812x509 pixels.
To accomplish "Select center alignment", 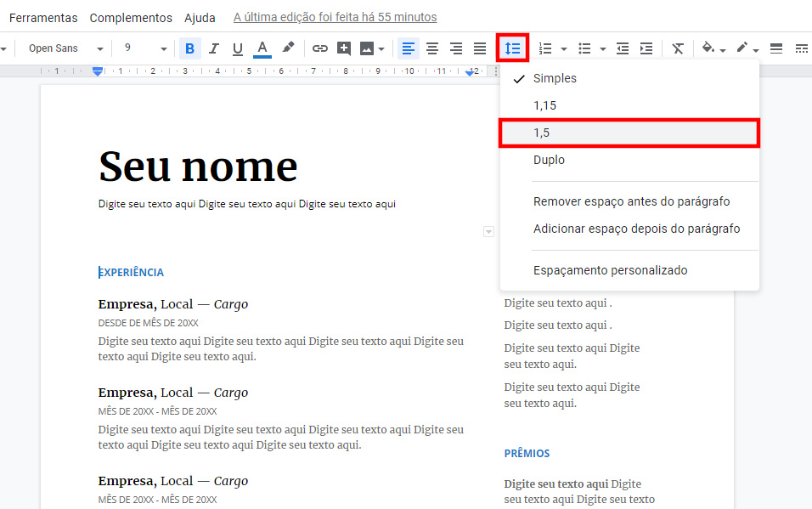I will tap(432, 48).
